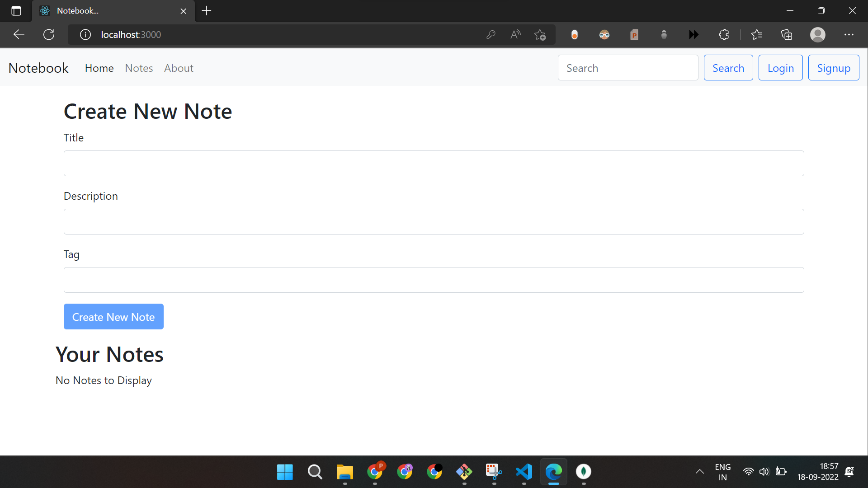Click the Signup button
Image resolution: width=868 pixels, height=488 pixels.
tap(833, 67)
